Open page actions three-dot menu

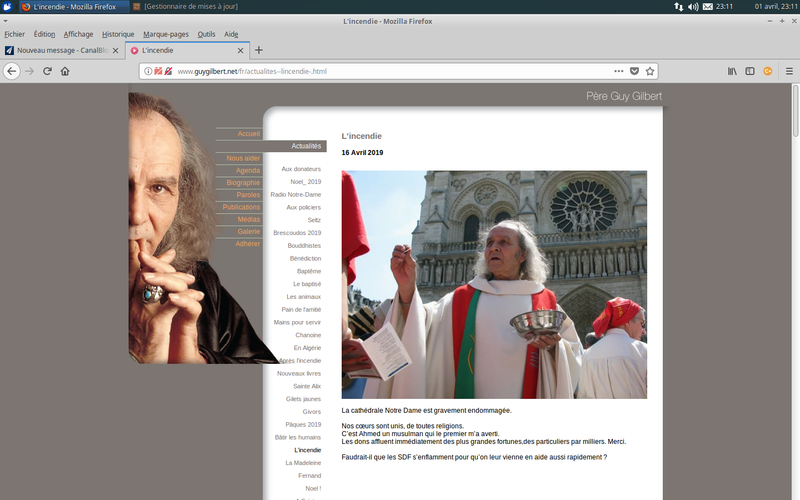tap(618, 71)
